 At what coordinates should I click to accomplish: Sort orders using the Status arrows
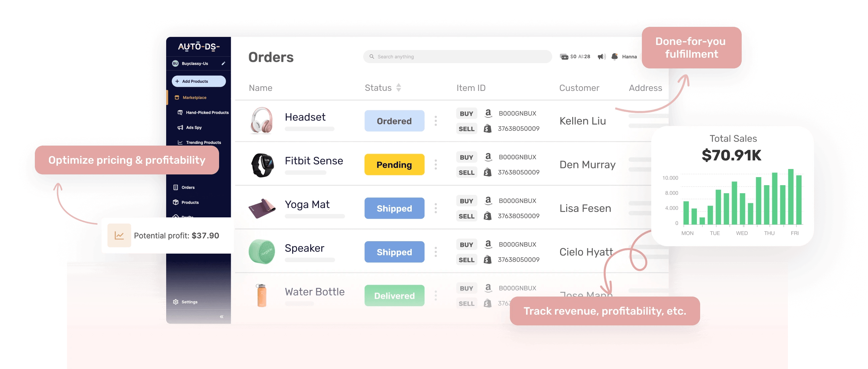coord(399,88)
